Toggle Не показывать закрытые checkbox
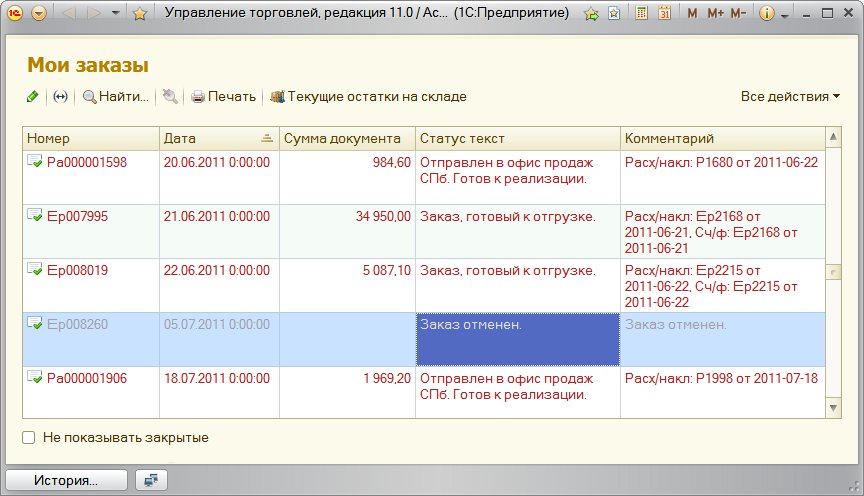This screenshot has height=496, width=864. [29, 438]
